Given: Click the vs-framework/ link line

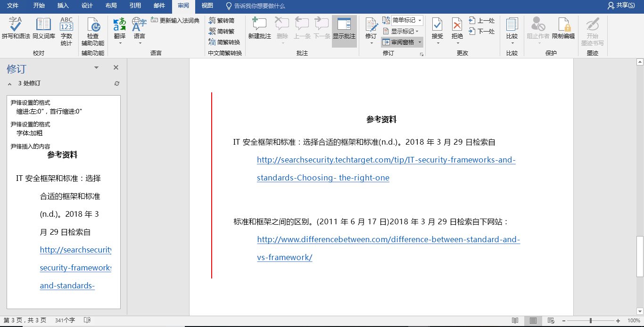Looking at the screenshot, I should point(285,257).
